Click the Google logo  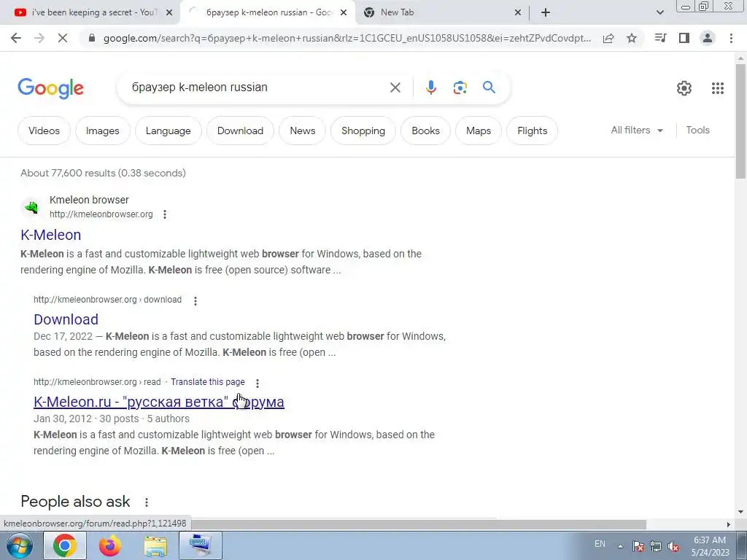click(51, 88)
